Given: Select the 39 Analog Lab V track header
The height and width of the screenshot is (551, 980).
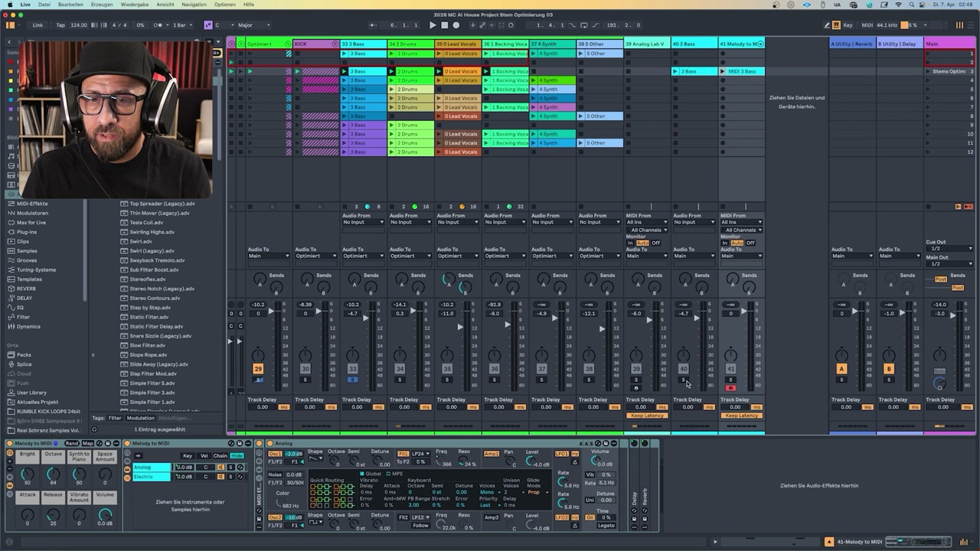Looking at the screenshot, I should pyautogui.click(x=647, y=44).
